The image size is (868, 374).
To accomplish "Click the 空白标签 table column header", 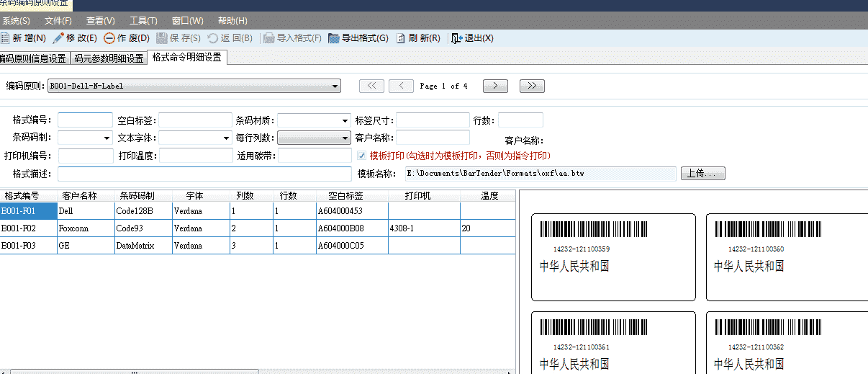I will [x=353, y=196].
